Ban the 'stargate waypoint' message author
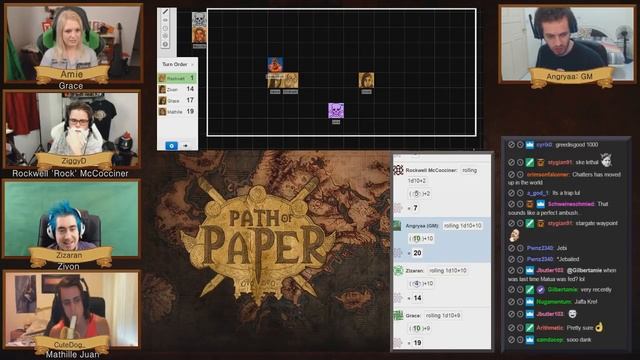 511,223
